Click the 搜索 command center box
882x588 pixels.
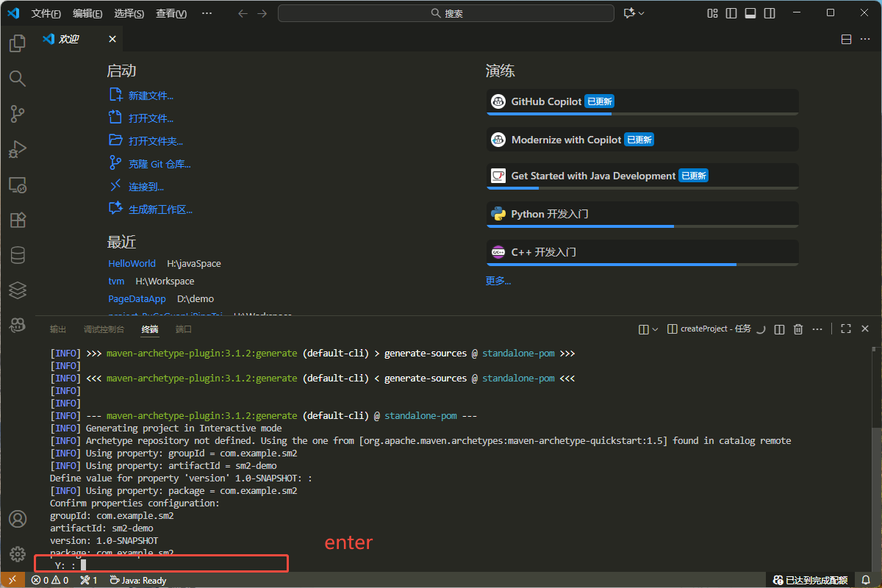tap(446, 13)
